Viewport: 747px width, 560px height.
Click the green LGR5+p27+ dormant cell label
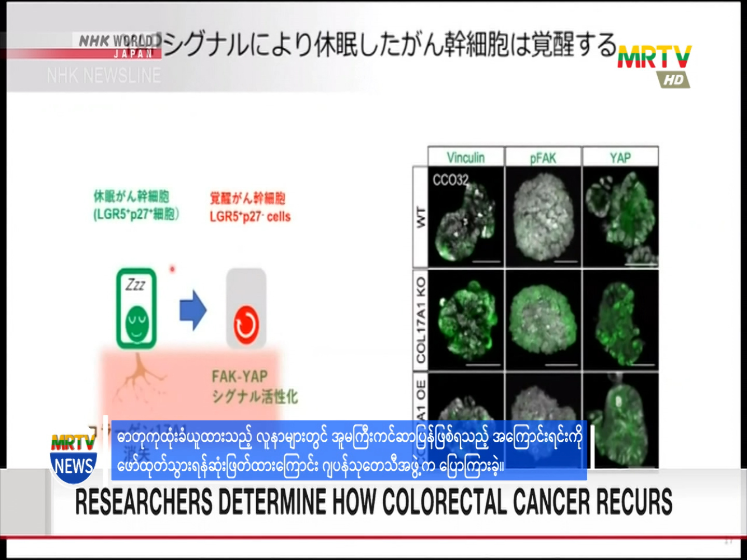136,205
